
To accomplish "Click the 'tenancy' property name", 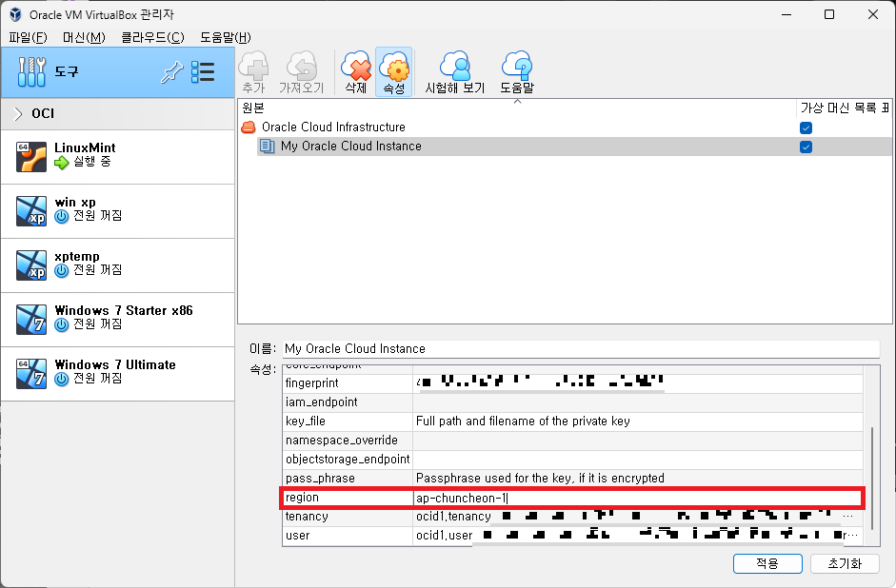I will [307, 517].
